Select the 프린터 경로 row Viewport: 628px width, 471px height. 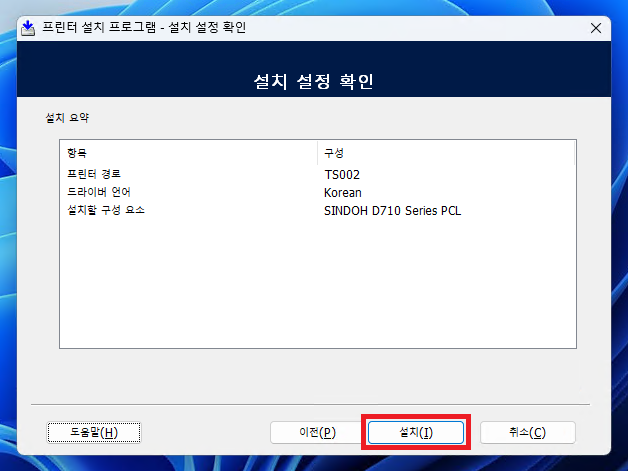point(94,174)
